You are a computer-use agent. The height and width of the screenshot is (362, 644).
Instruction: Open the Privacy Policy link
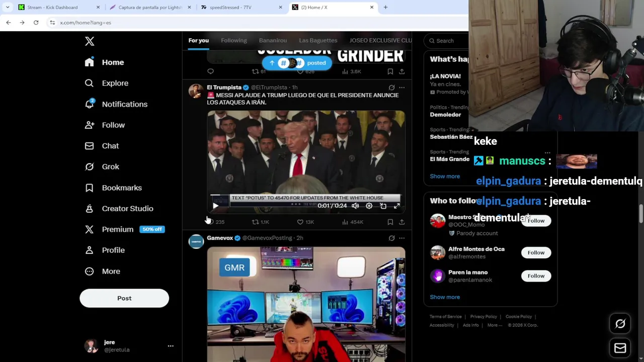pos(484,317)
